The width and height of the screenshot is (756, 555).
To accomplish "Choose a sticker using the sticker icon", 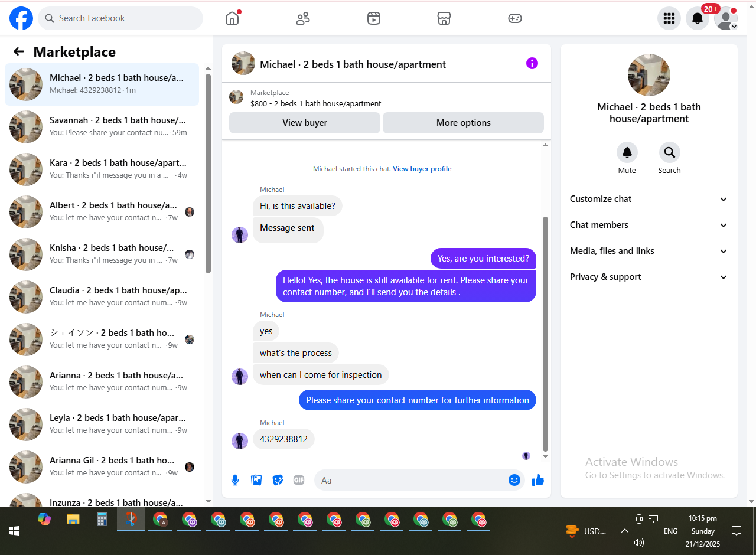I will coord(278,480).
